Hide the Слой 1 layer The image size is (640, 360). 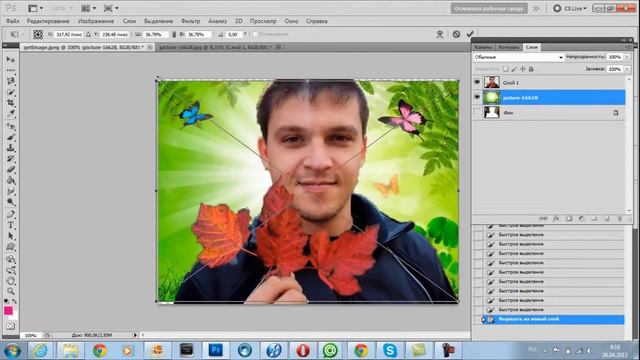(x=477, y=82)
